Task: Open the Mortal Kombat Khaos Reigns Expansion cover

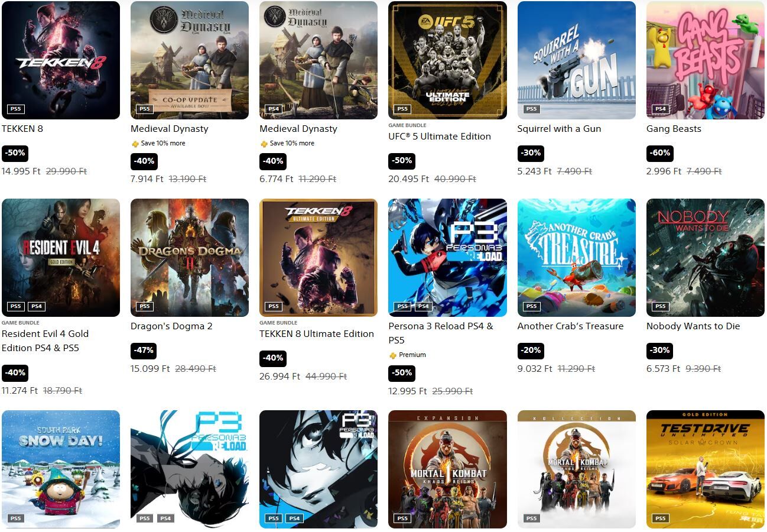Action: [x=447, y=469]
